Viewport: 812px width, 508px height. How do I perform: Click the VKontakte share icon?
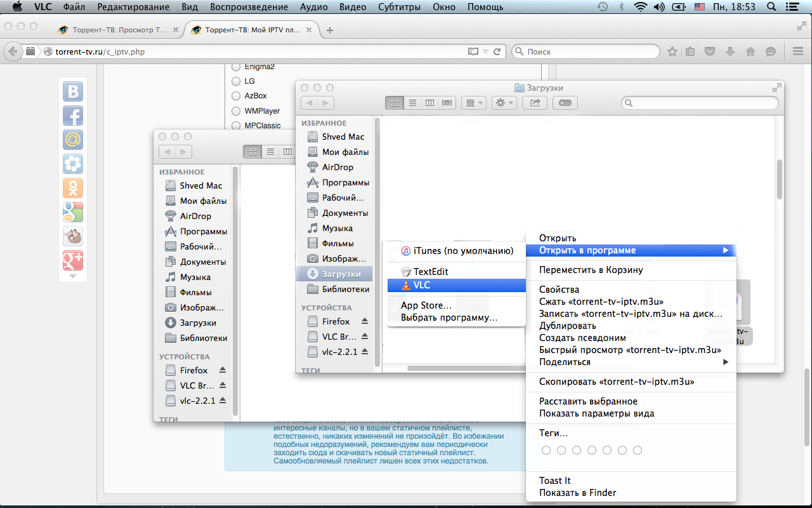73,91
